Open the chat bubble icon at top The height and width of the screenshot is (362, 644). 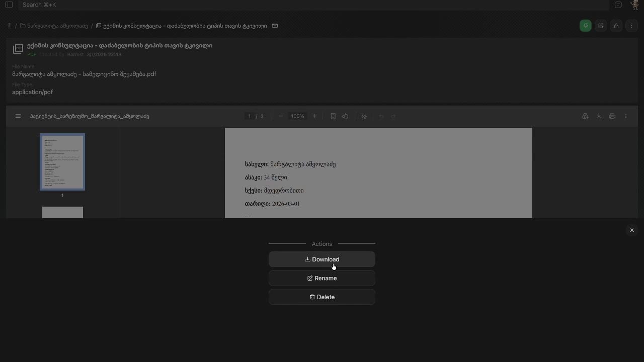[x=618, y=5]
